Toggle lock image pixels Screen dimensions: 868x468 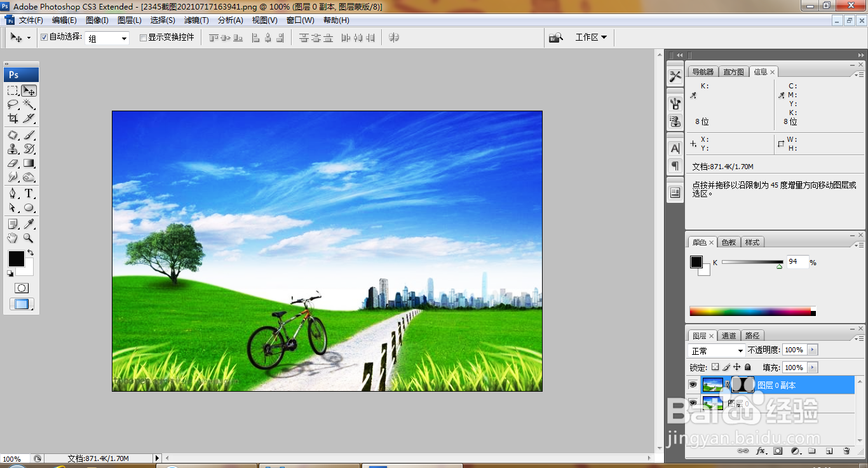click(x=726, y=367)
